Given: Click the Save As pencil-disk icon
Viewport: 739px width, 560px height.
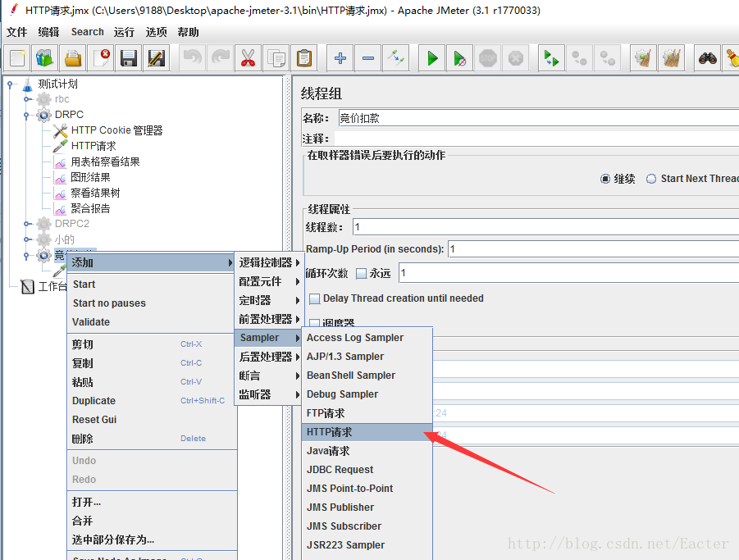Looking at the screenshot, I should pyautogui.click(x=157, y=58).
